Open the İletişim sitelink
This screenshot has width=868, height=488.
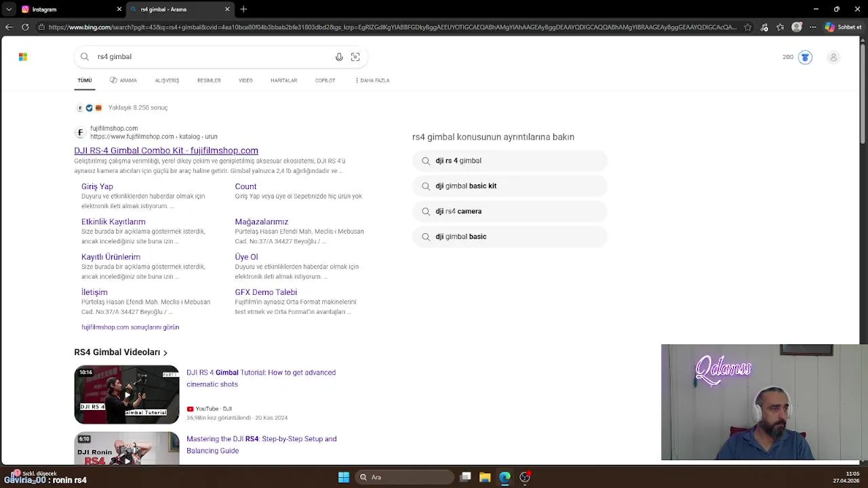coord(94,292)
